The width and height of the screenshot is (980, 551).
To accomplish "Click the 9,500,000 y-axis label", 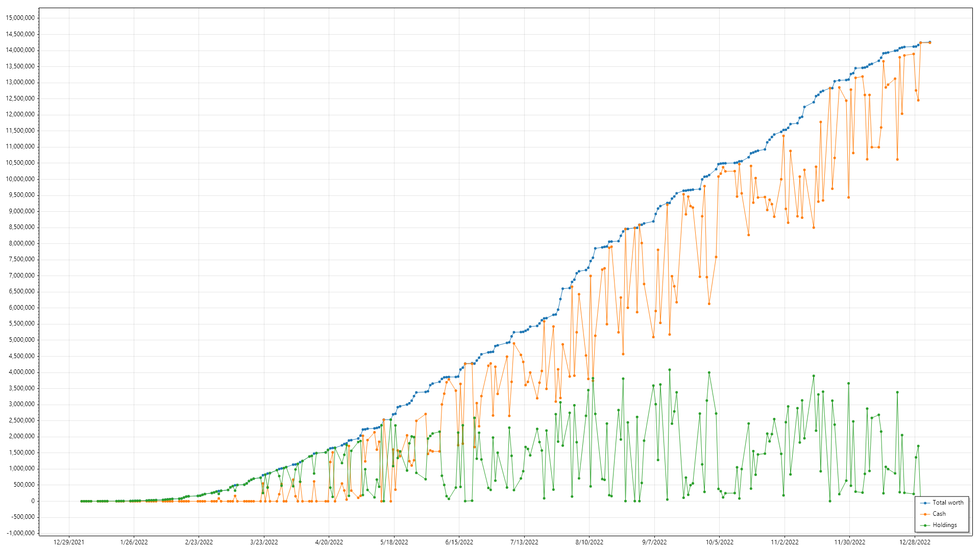I will (x=22, y=195).
